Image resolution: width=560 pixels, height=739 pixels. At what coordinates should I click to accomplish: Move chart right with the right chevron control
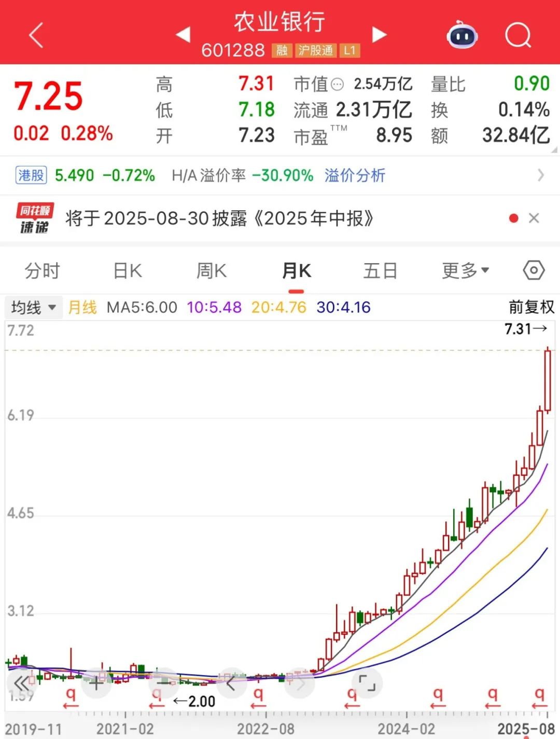tap(300, 683)
